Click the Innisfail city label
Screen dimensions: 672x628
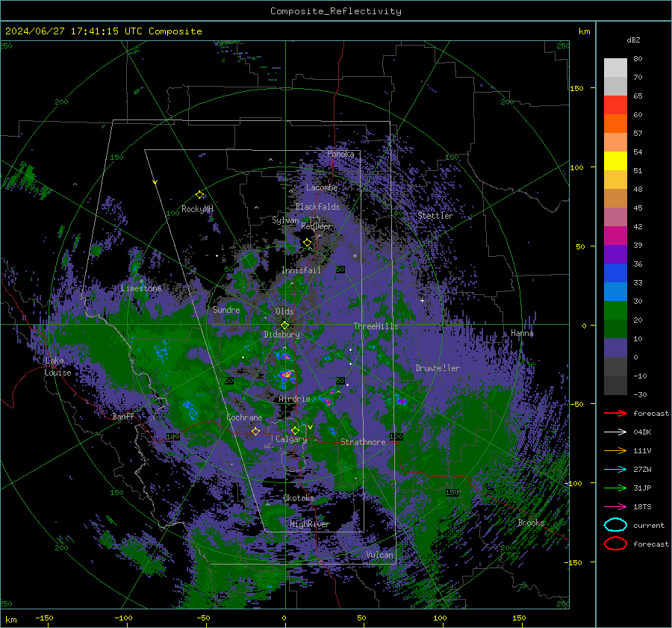tap(301, 270)
